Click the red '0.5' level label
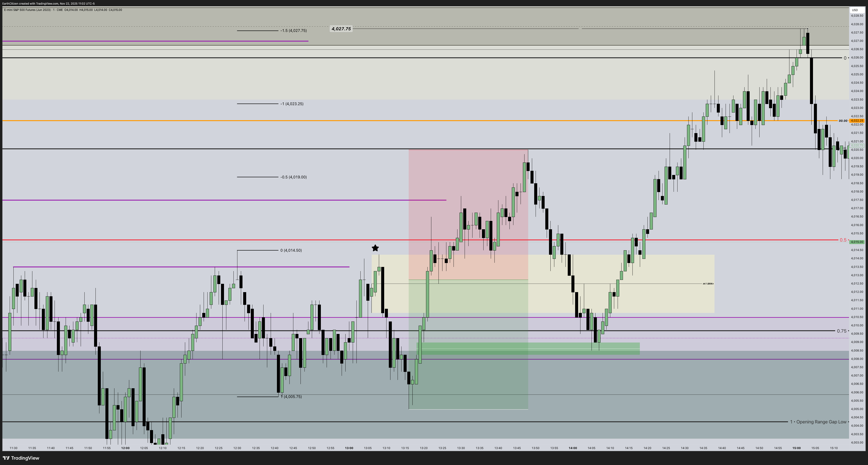This screenshot has height=465, width=868. 843,240
